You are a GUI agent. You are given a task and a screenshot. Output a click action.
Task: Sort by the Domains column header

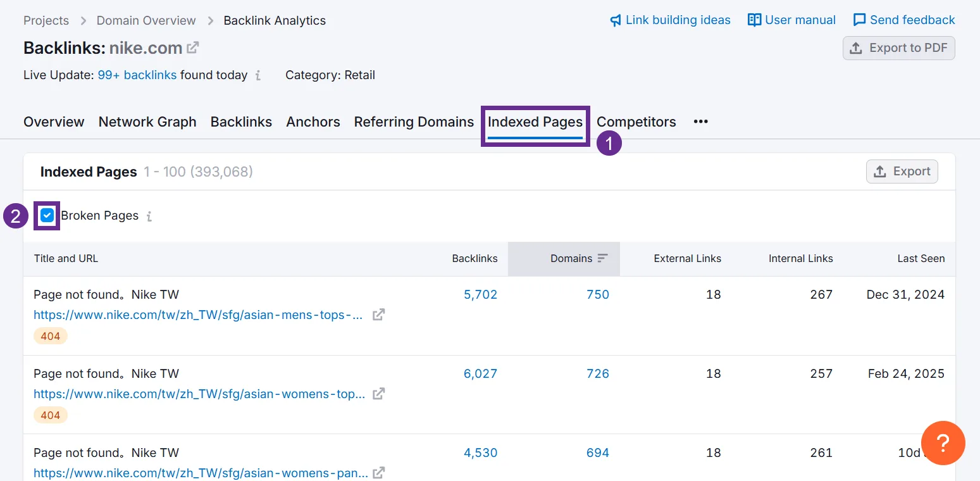[x=571, y=258]
